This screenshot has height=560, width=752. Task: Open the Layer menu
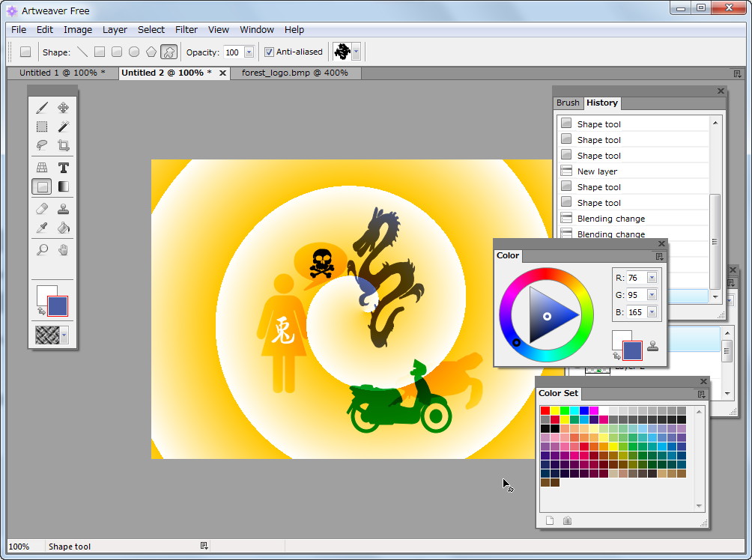(115, 30)
